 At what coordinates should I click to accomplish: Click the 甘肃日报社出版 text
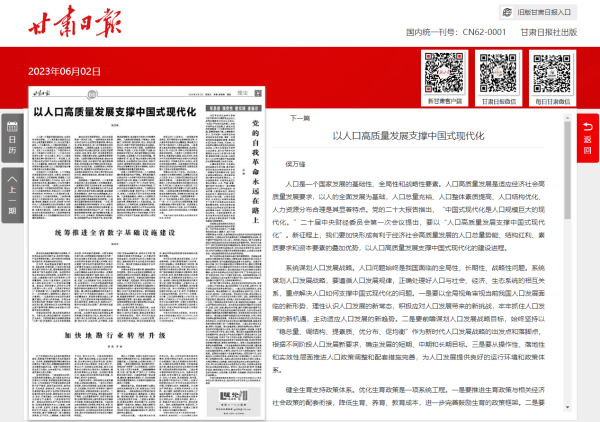(x=549, y=32)
